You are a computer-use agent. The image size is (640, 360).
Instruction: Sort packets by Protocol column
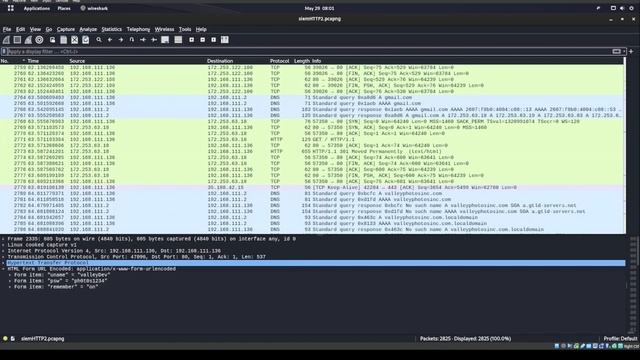pos(279,61)
